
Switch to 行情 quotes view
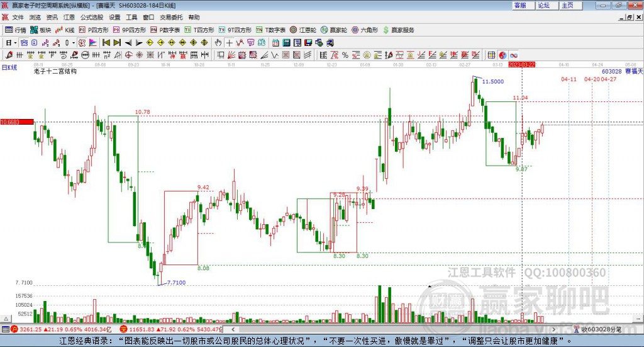(x=16, y=30)
